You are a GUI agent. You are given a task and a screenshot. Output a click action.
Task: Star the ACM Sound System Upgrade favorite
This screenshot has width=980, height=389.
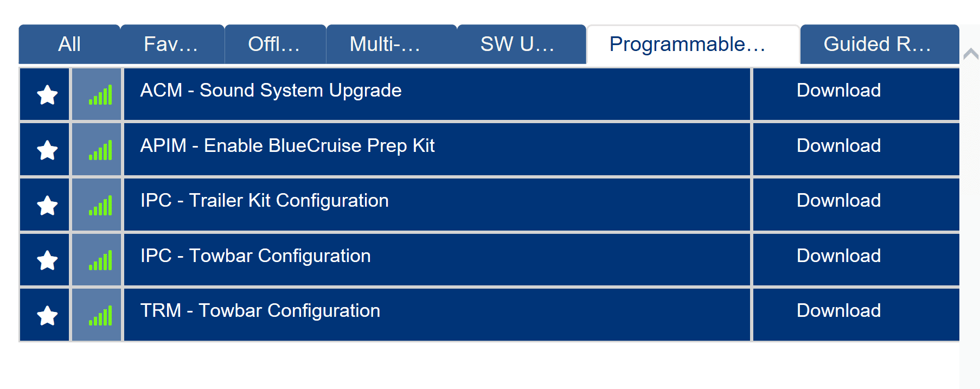47,95
